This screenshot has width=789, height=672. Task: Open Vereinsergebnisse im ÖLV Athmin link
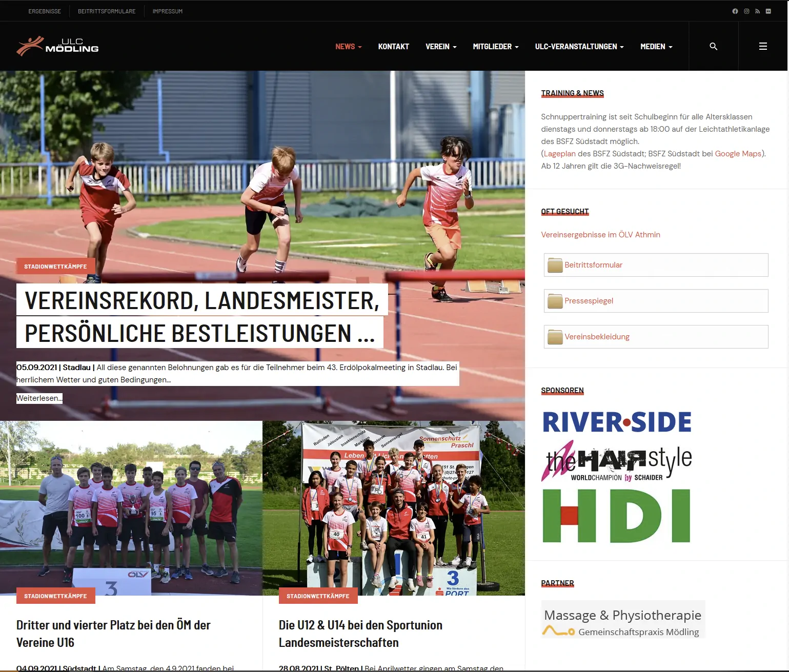601,235
